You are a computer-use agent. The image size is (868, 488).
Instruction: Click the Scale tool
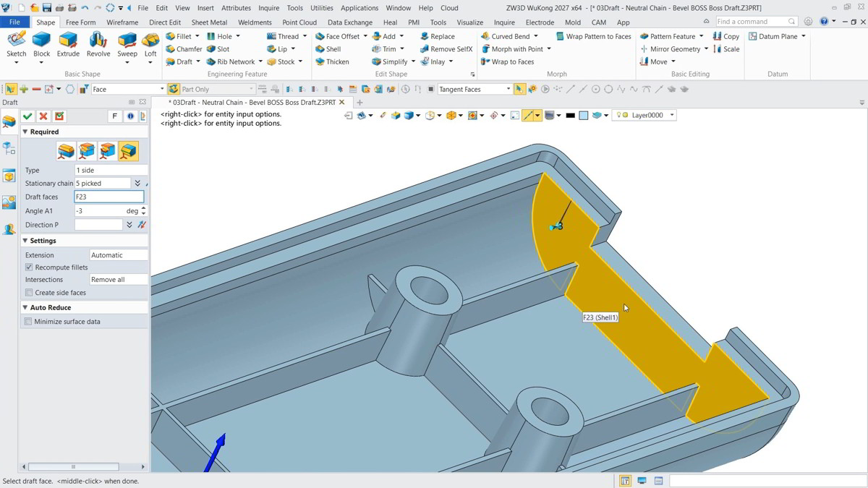tap(726, 49)
